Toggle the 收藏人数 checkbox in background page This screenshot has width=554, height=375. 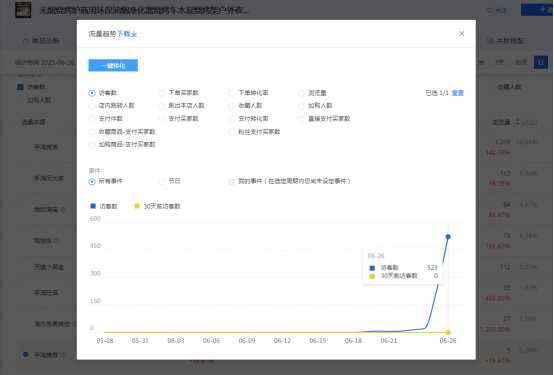(491, 87)
